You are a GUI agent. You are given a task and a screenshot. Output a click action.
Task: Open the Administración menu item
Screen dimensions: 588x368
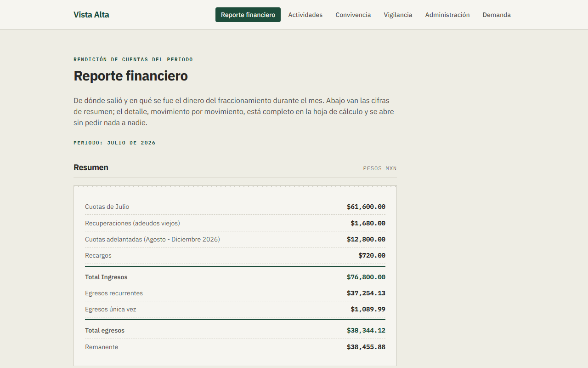(x=447, y=15)
